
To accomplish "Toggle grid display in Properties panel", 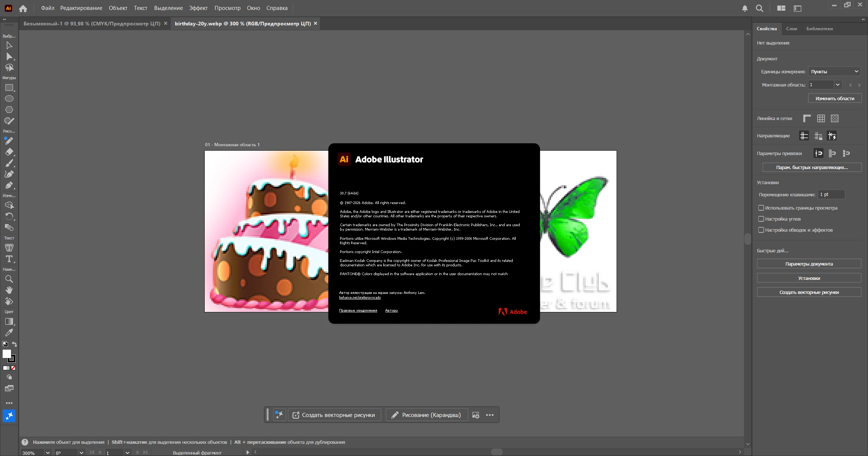I will tap(821, 118).
